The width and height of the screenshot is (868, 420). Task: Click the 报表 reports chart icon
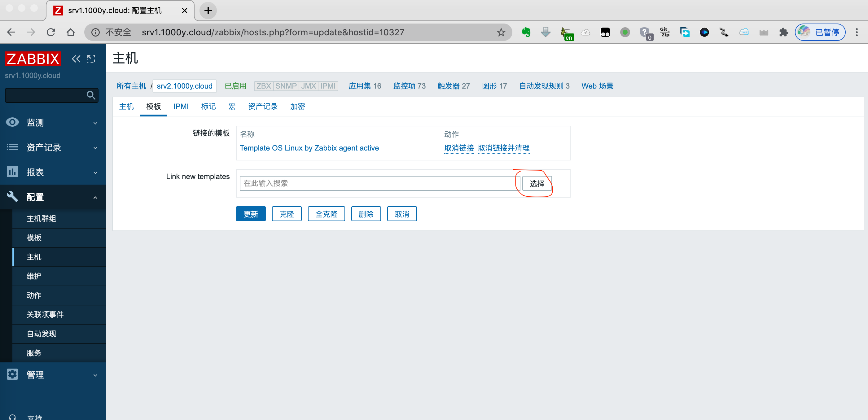click(x=12, y=172)
